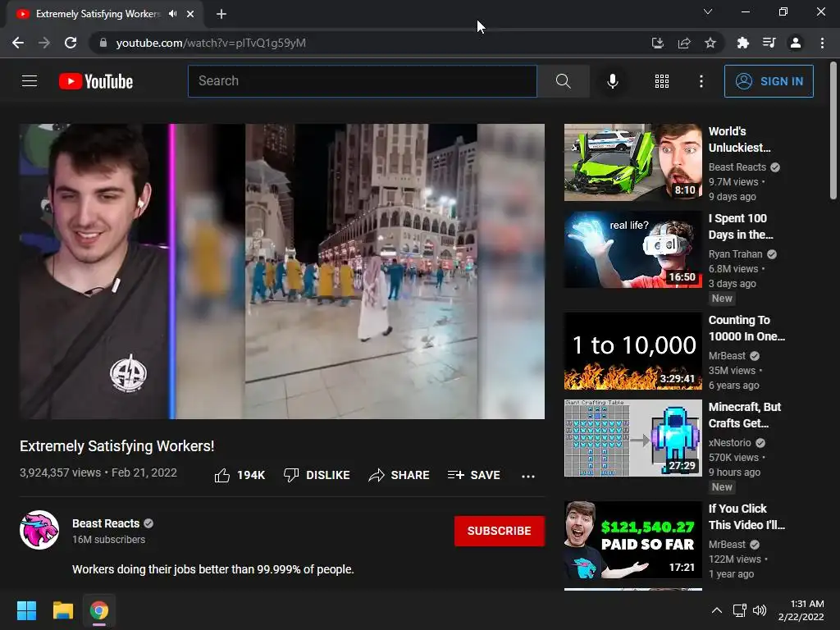Open volume control in system tray
840x630 pixels.
click(760, 610)
